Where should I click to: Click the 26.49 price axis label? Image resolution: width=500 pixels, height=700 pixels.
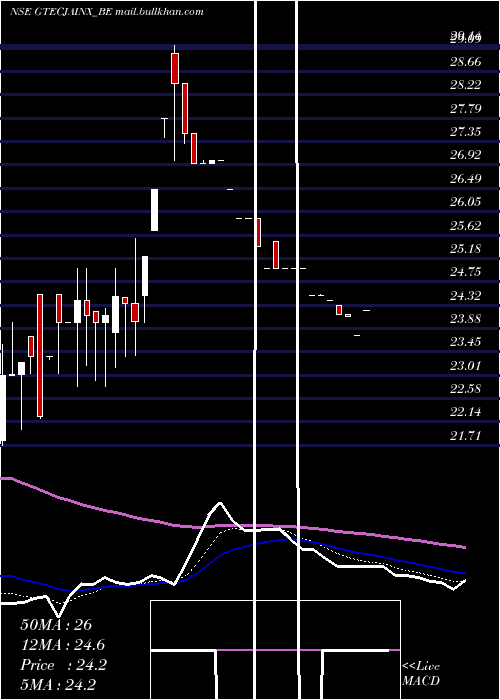[x=466, y=179]
